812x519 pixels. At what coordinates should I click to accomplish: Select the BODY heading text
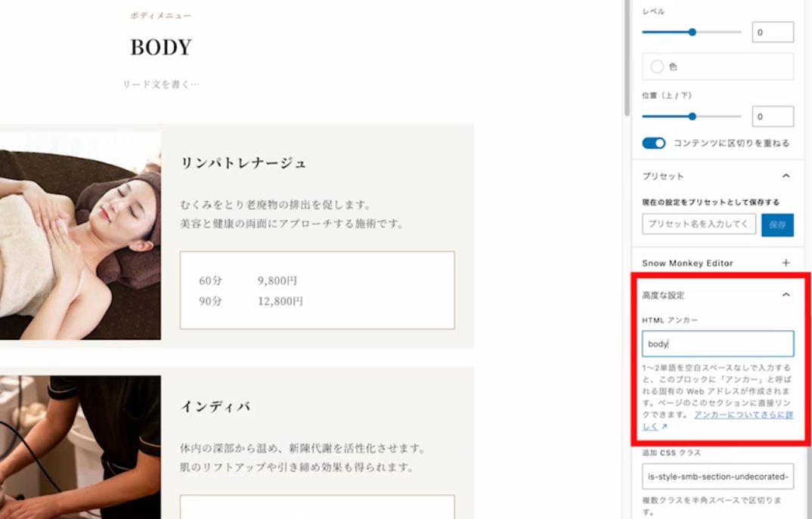pos(161,48)
